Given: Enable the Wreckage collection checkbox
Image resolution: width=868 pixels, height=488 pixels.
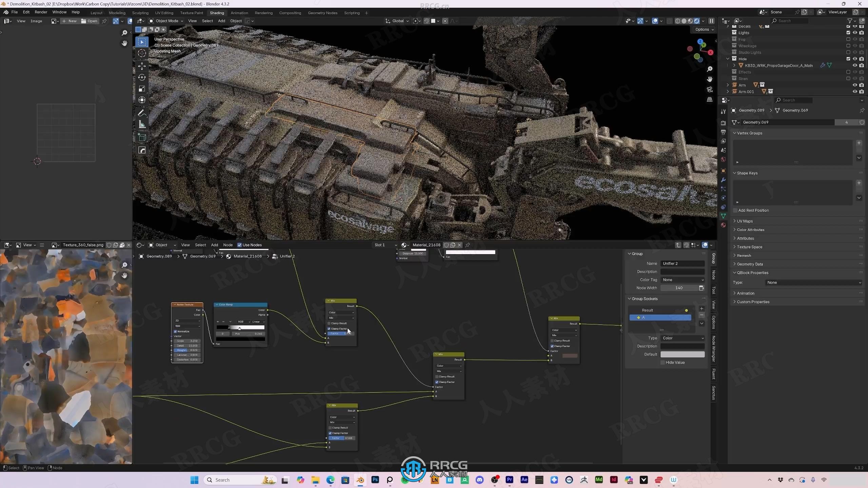Looking at the screenshot, I should [x=848, y=46].
